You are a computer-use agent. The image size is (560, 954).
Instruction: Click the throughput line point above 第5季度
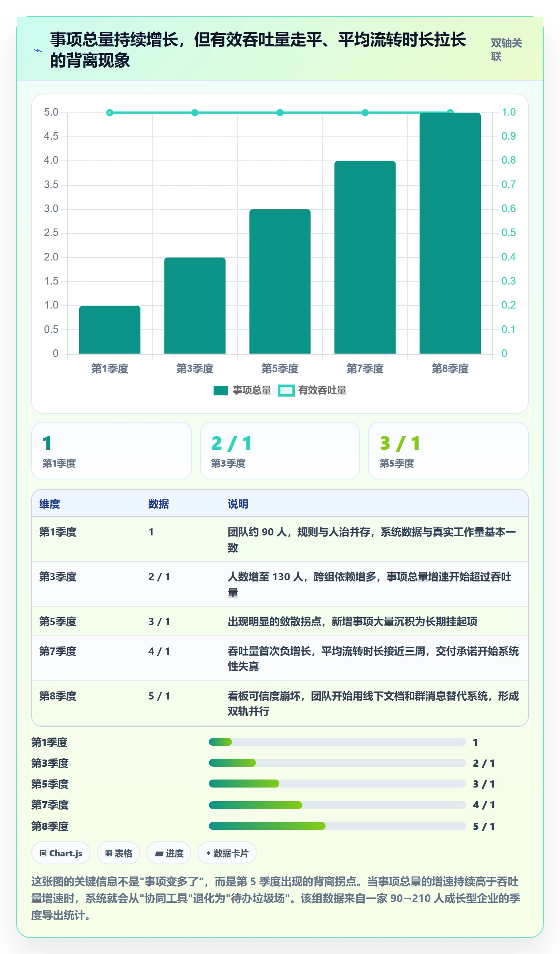pyautogui.click(x=280, y=113)
